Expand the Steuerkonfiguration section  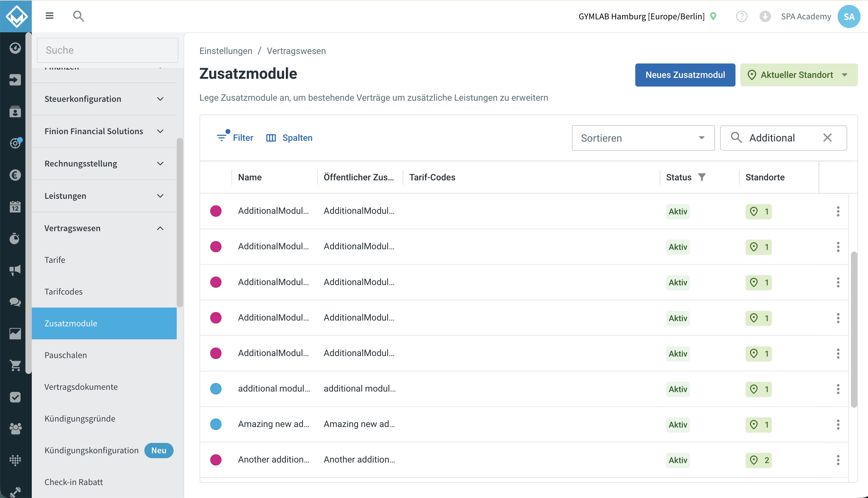[x=104, y=99]
